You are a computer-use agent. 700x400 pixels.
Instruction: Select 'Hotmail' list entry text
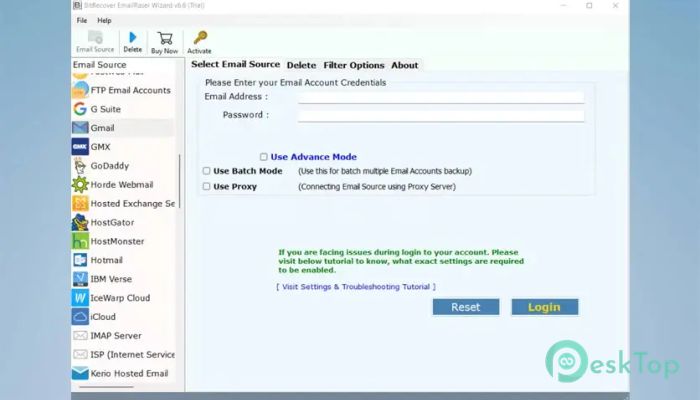click(106, 260)
